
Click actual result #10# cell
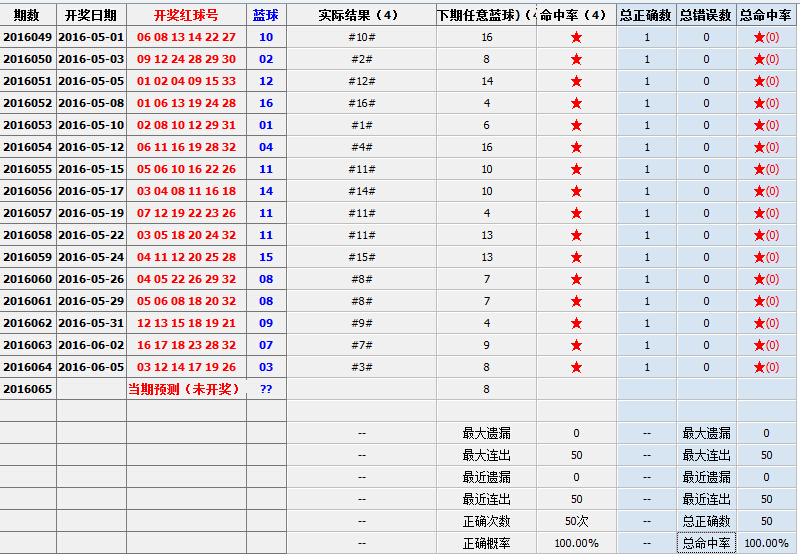click(361, 37)
